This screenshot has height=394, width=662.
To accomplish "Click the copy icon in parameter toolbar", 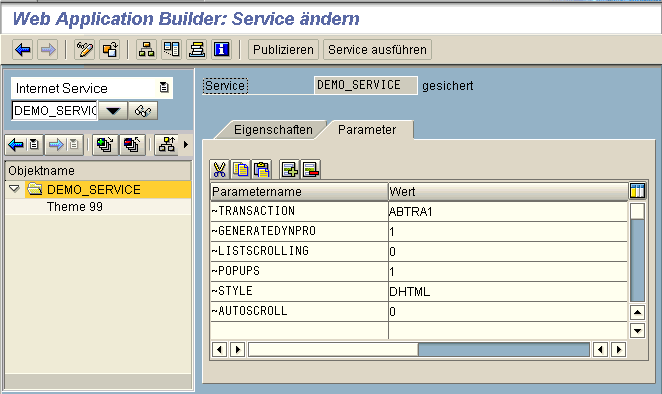I will (x=241, y=169).
